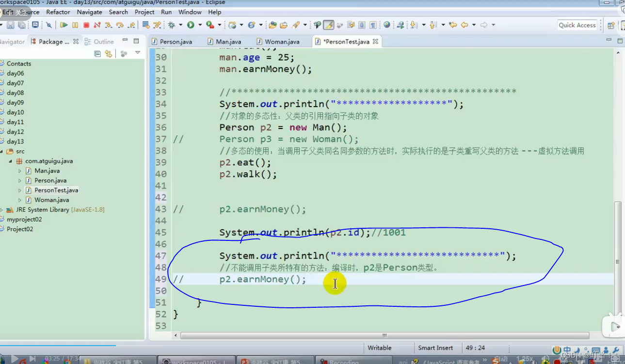The height and width of the screenshot is (364, 625).
Task: Click the Resume debug icon
Action: click(64, 25)
